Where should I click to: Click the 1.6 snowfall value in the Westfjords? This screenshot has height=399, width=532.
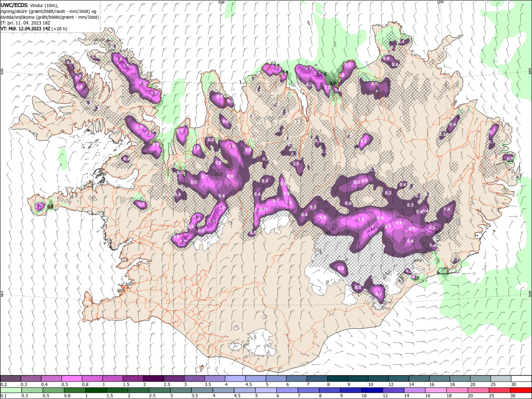pos(119,59)
